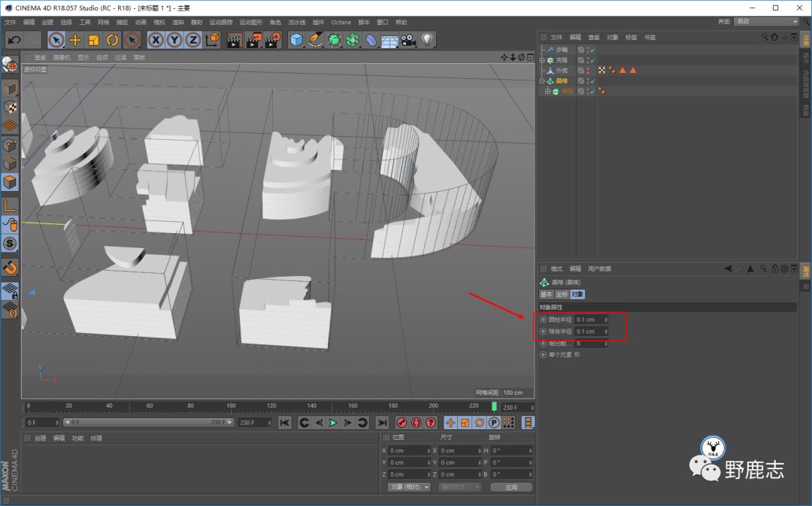812x506 pixels.
Task: Enable the 单个元素 checkbox
Action: (577, 354)
